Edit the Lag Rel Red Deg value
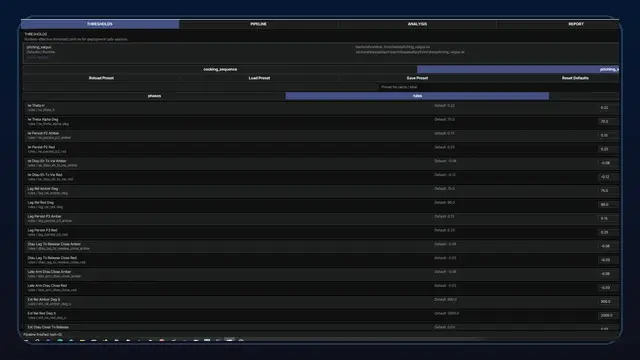Screen dimensions: 640x360 click(608, 205)
